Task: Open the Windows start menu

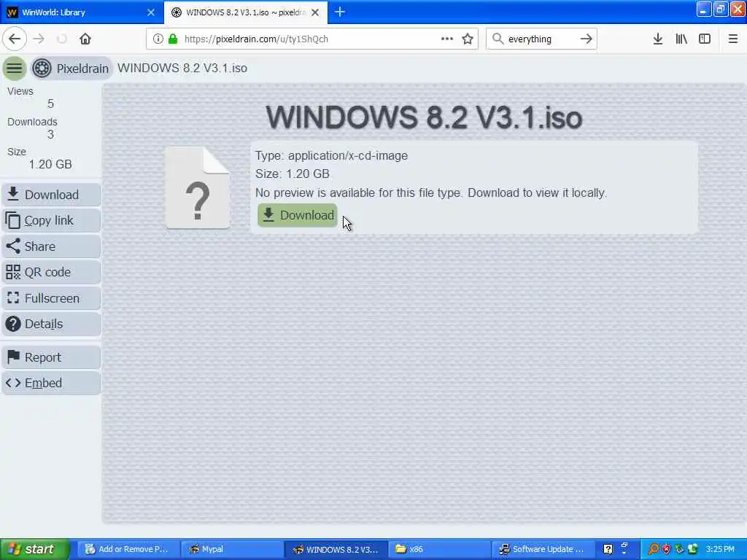Action: click(x=34, y=549)
